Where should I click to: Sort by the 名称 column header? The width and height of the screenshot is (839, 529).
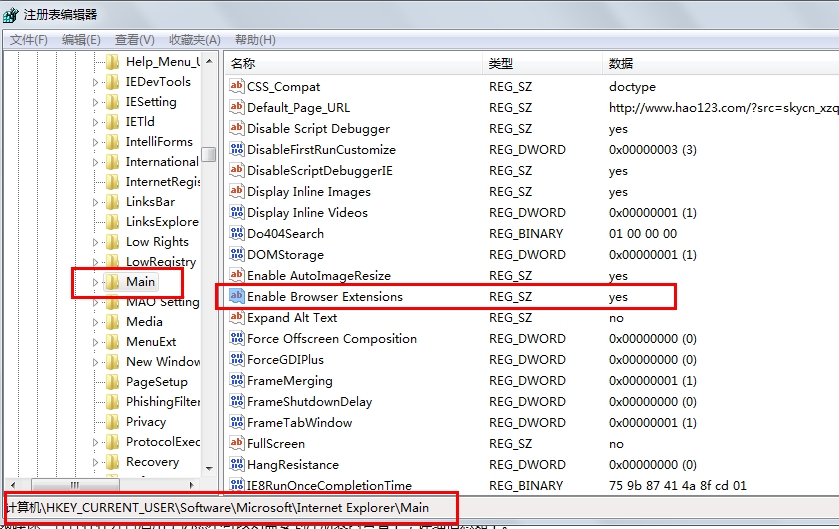(x=244, y=64)
